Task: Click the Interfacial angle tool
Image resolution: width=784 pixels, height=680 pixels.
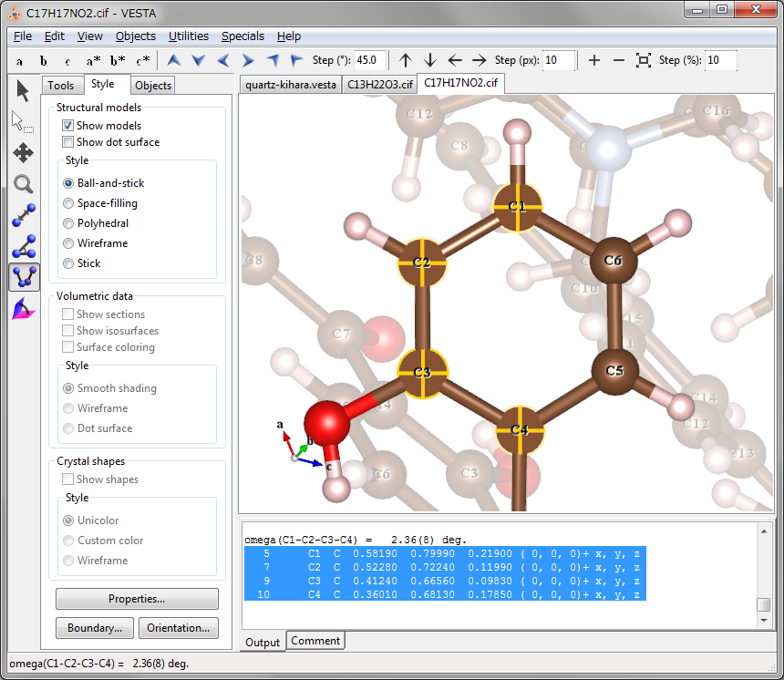Action: [x=24, y=310]
